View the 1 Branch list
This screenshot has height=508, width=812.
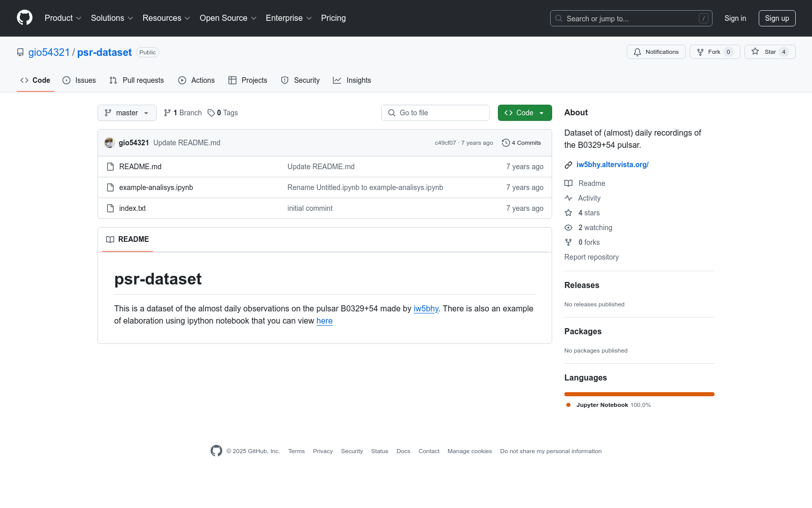tap(183, 113)
